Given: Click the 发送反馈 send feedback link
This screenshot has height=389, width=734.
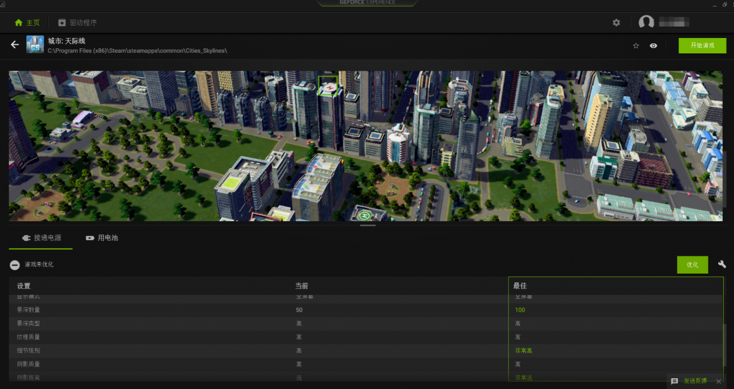Looking at the screenshot, I should (695, 381).
